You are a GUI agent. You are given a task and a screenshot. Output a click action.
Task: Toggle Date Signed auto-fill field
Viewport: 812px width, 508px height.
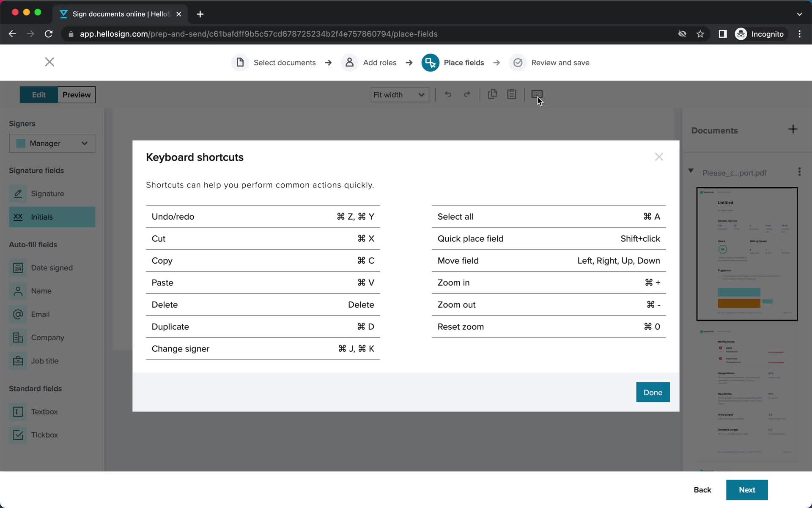point(52,268)
